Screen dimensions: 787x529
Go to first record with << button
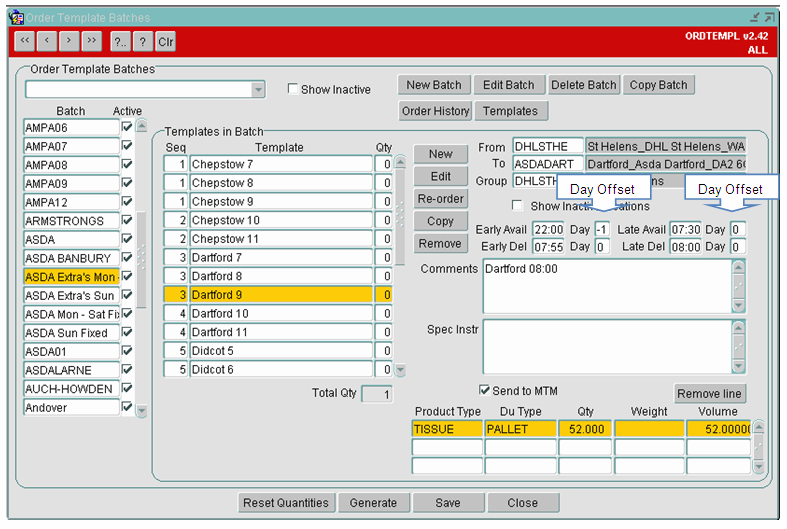25,41
